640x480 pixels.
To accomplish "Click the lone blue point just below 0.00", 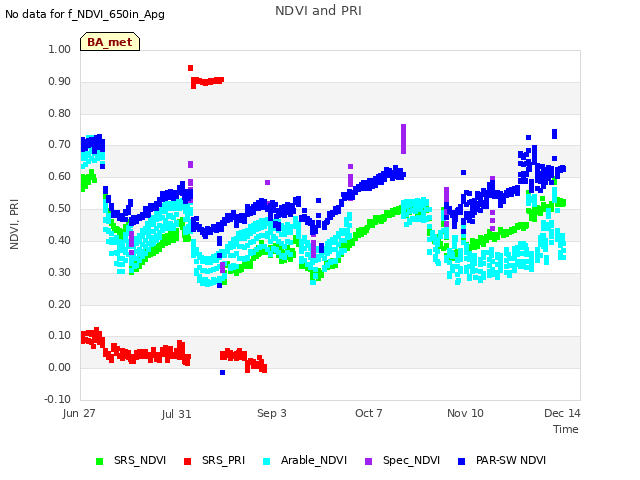I will pyautogui.click(x=222, y=373).
